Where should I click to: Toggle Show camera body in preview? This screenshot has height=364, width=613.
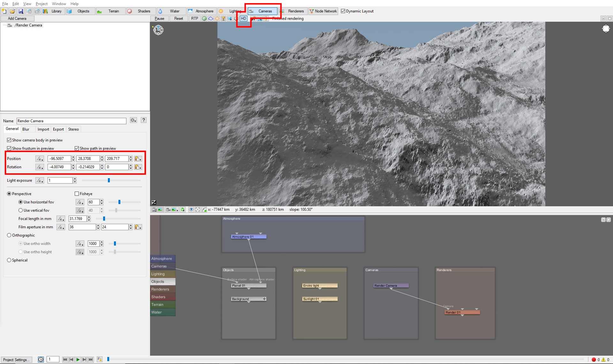pyautogui.click(x=35, y=140)
